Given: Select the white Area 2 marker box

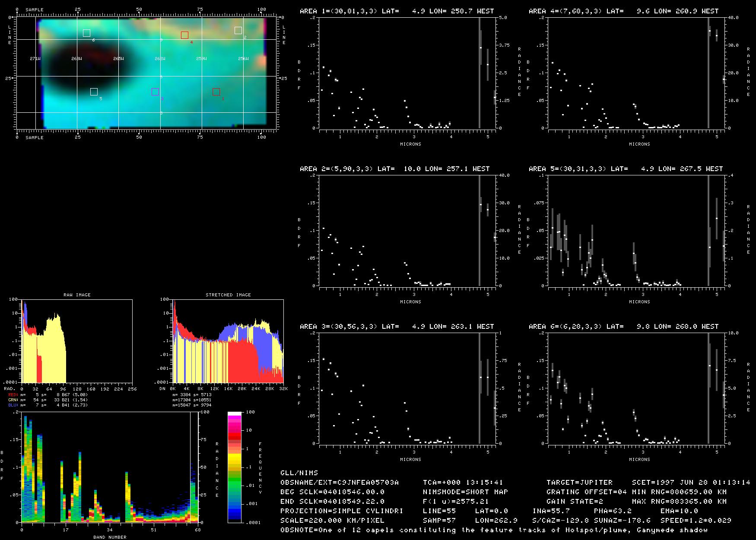Looking at the screenshot, I should (238, 30).
